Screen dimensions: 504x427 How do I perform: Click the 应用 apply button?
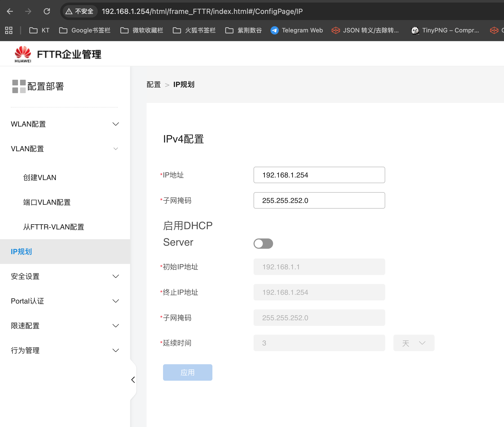pos(187,372)
